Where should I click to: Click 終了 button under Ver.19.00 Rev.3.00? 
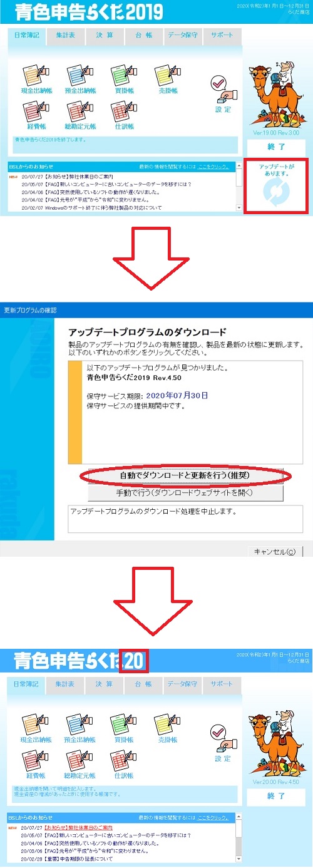click(276, 147)
